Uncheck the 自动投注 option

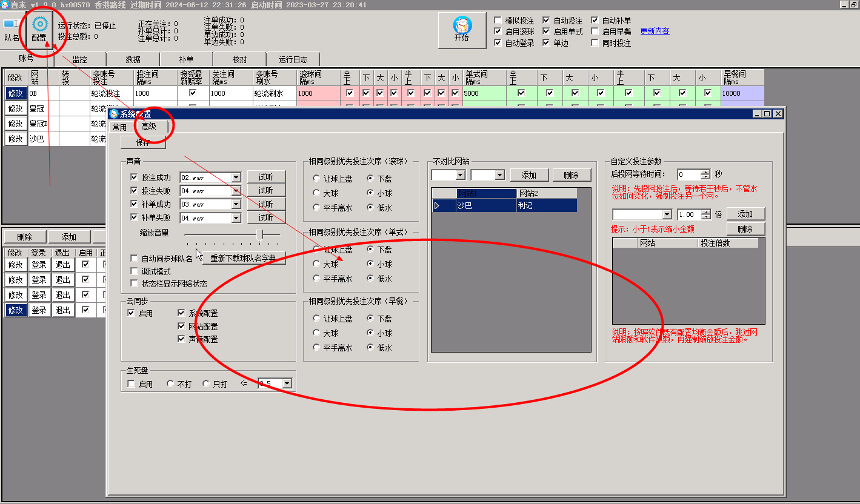point(546,21)
